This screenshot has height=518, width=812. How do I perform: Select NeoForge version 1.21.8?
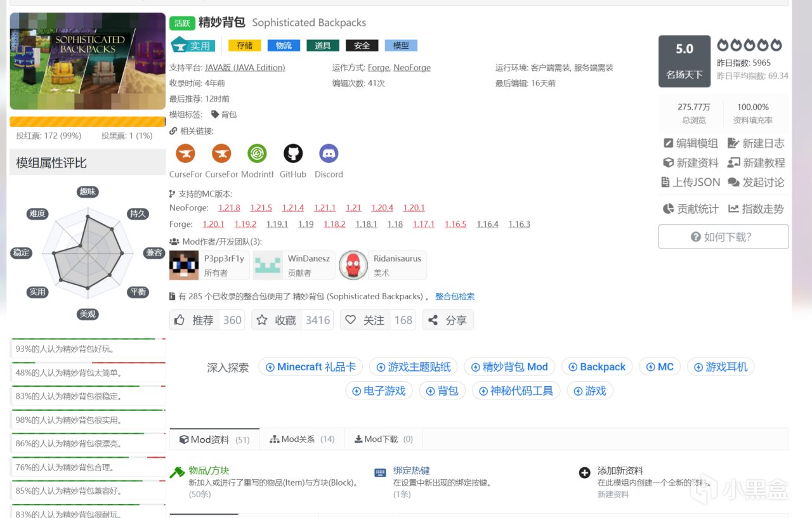click(x=230, y=208)
